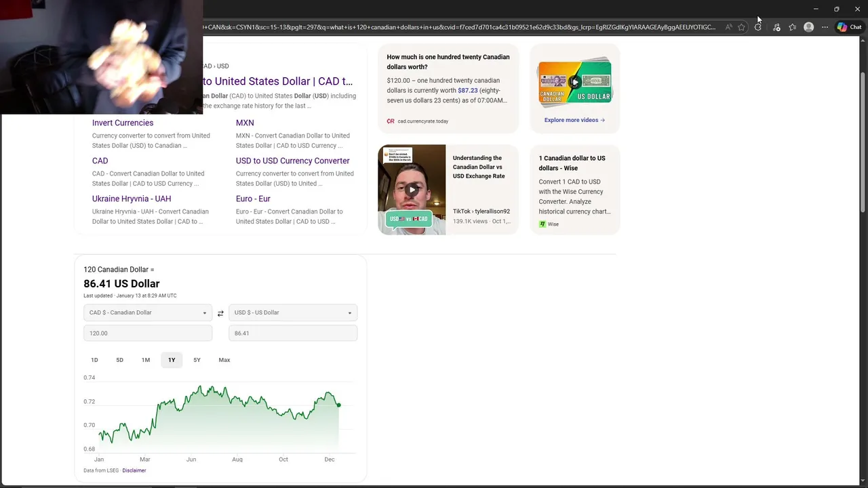Play the Canadian Dollar US Dollar video
This screenshot has width=868, height=488.
click(575, 83)
